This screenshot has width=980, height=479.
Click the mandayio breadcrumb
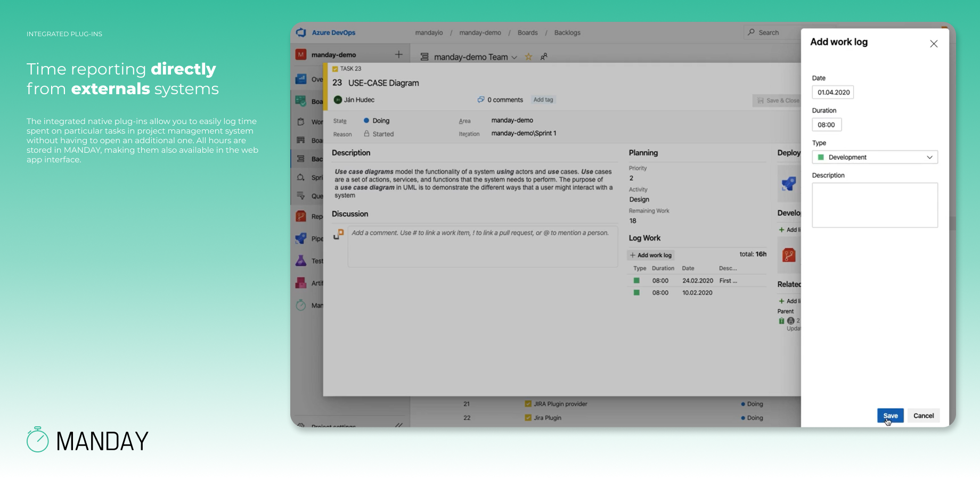(x=429, y=32)
